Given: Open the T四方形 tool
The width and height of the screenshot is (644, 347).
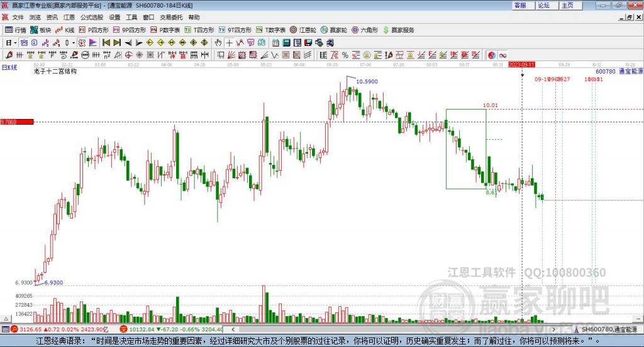Looking at the screenshot, I should coord(199,30).
